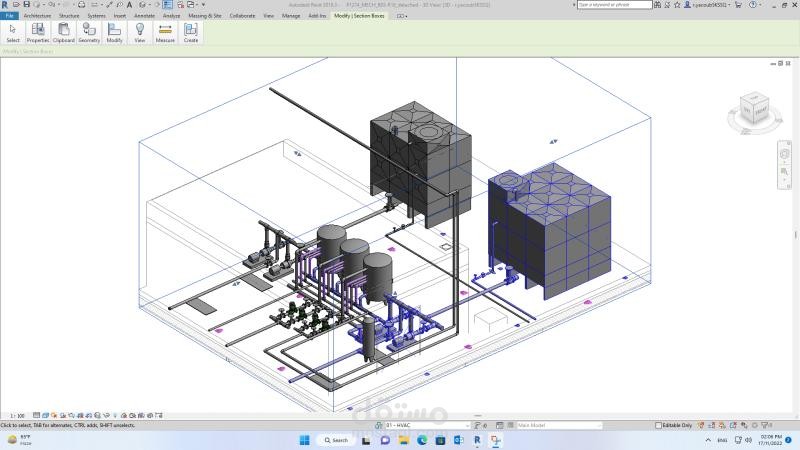Click the keyword search field in title bar
800x450 pixels.
(x=614, y=5)
